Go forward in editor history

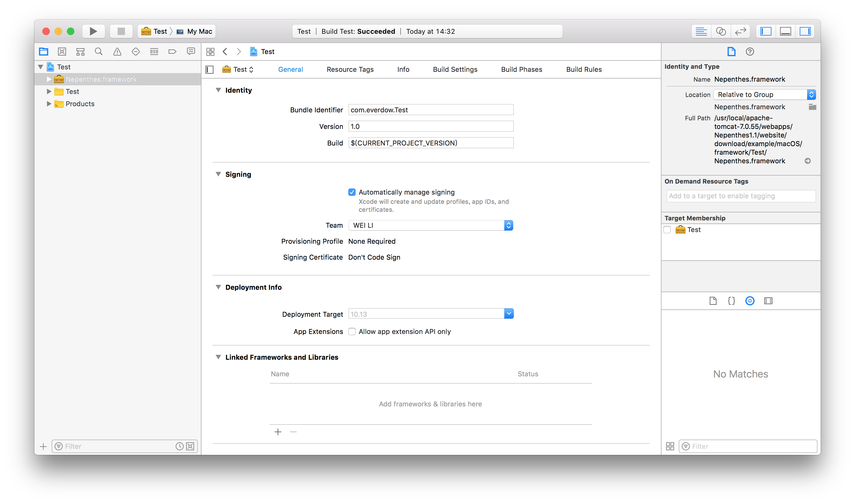(x=239, y=52)
